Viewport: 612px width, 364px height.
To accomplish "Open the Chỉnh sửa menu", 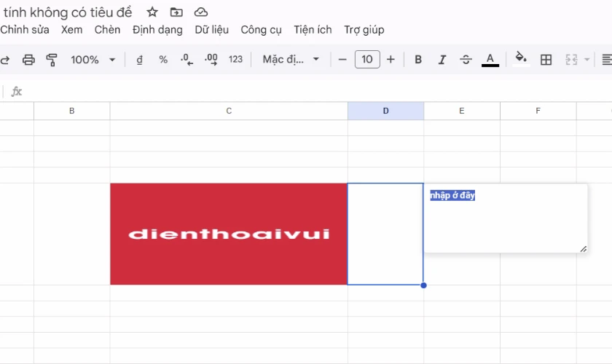I will click(x=25, y=30).
